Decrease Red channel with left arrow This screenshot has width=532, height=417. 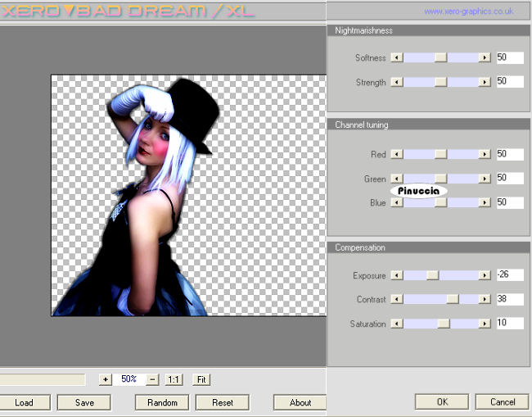pos(397,154)
